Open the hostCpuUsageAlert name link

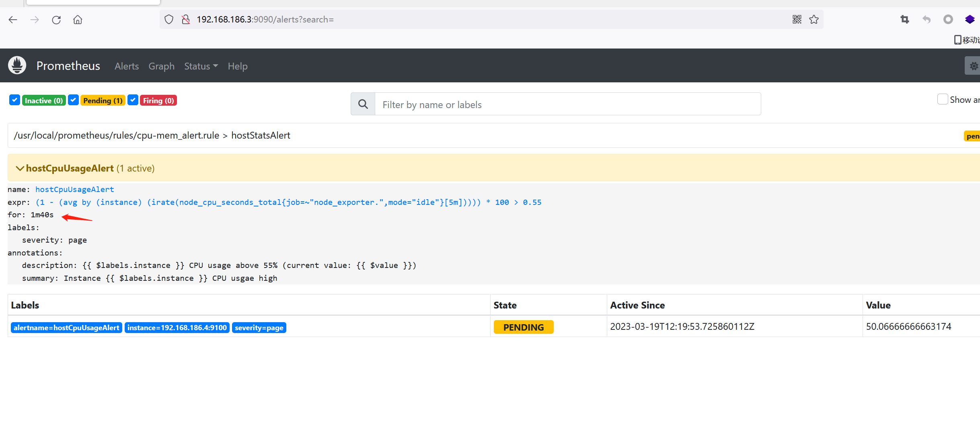(75, 189)
